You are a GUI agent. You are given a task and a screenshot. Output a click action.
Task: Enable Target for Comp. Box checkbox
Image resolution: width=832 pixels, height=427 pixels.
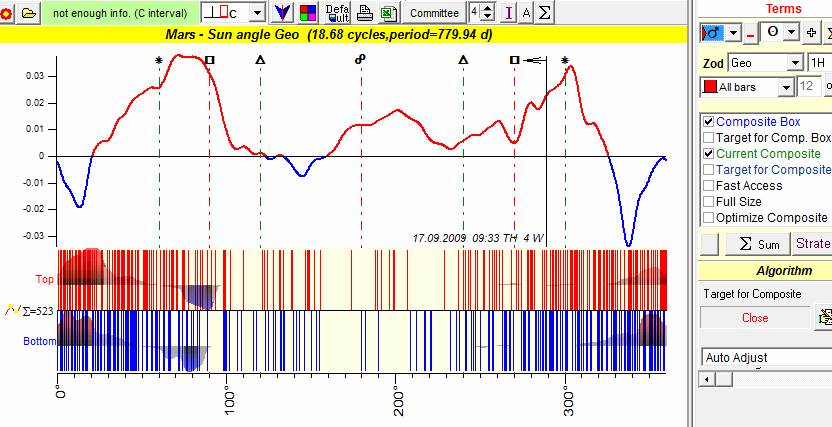[x=708, y=138]
